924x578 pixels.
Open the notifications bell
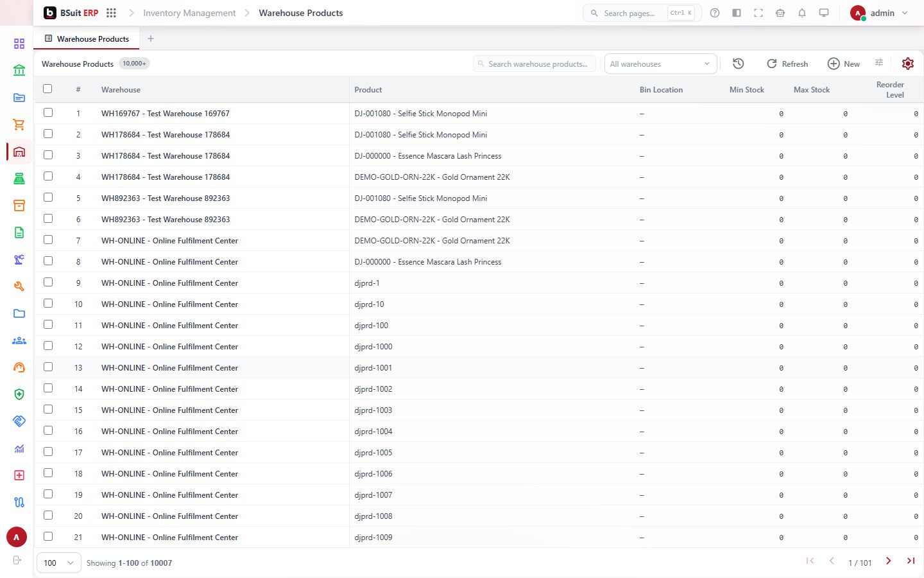coord(802,13)
